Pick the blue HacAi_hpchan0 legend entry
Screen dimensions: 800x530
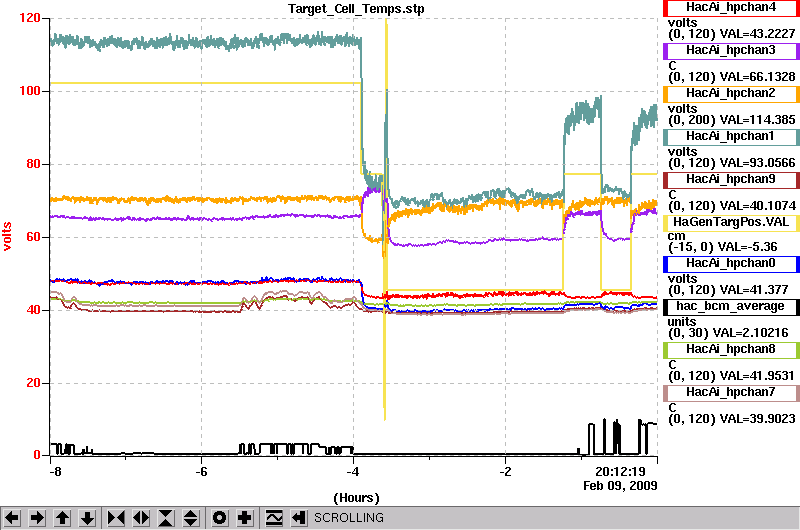point(731,263)
